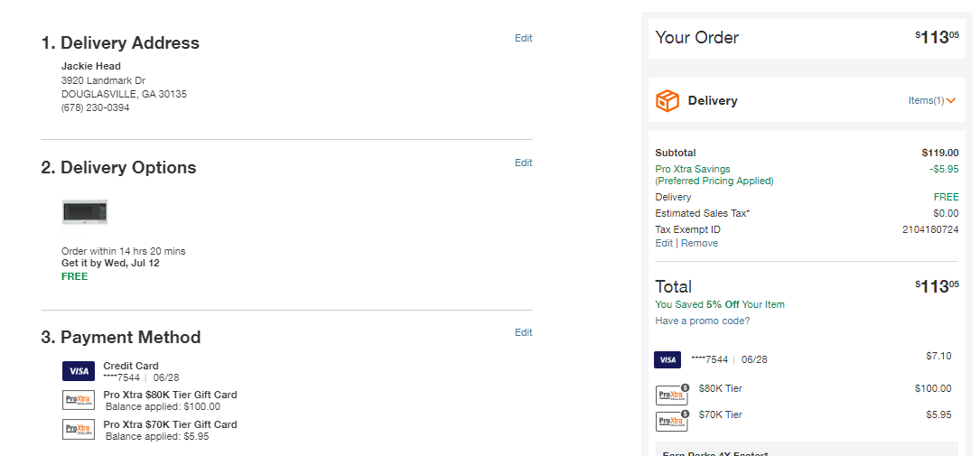This screenshot has width=980, height=456.
Task: Open the microwave product thumbnail
Action: pyautogui.click(x=85, y=212)
